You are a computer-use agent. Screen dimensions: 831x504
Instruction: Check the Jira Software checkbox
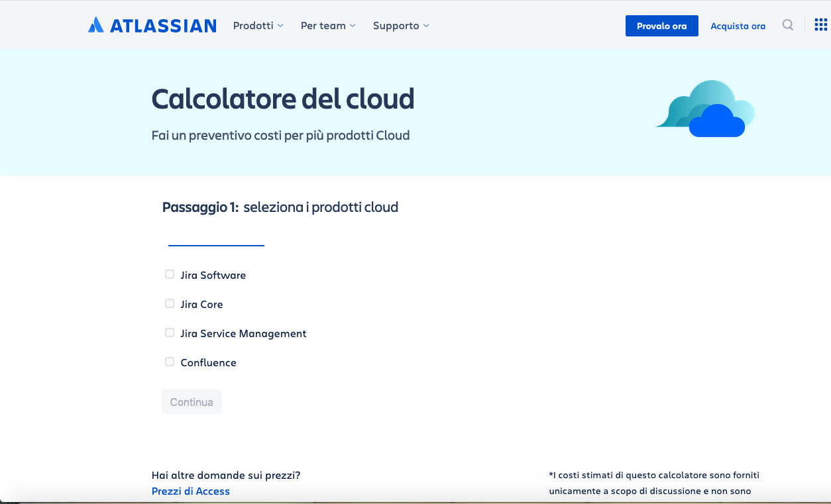coord(170,274)
